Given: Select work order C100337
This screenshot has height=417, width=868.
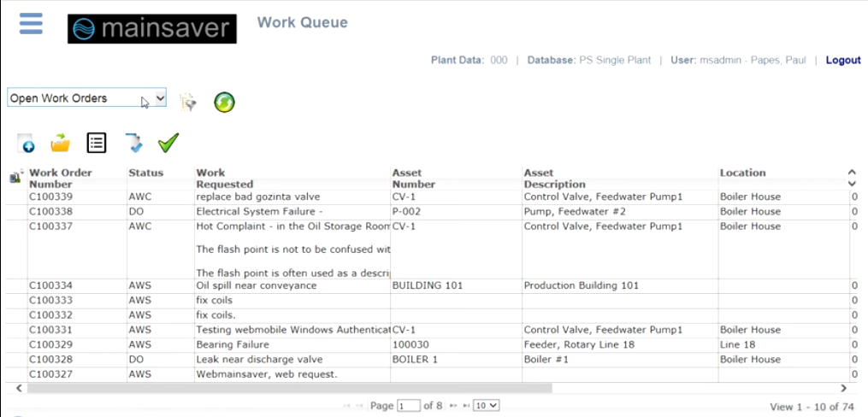Looking at the screenshot, I should [51, 226].
